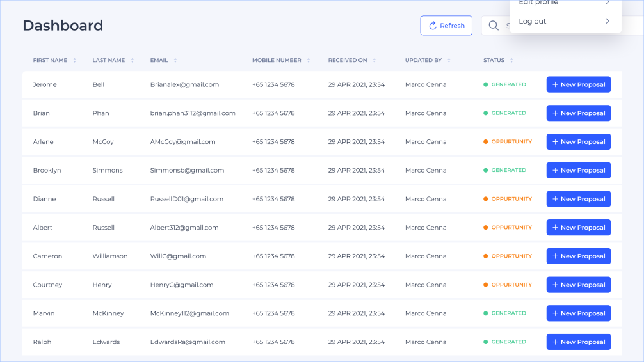Sort by First Name column arrows
This screenshot has width=644, height=362.
(74, 61)
